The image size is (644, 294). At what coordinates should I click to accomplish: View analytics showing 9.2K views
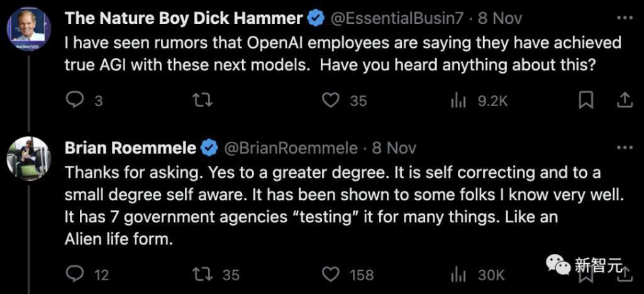pos(458,101)
